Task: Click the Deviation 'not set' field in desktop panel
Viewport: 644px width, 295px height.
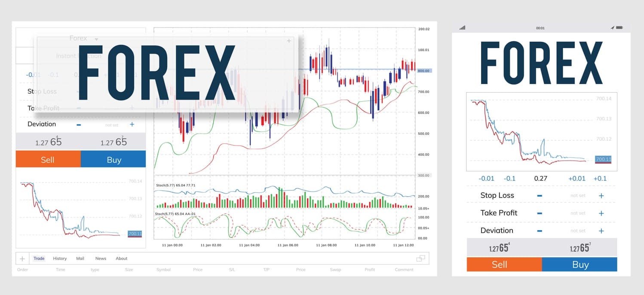Action: (111, 125)
